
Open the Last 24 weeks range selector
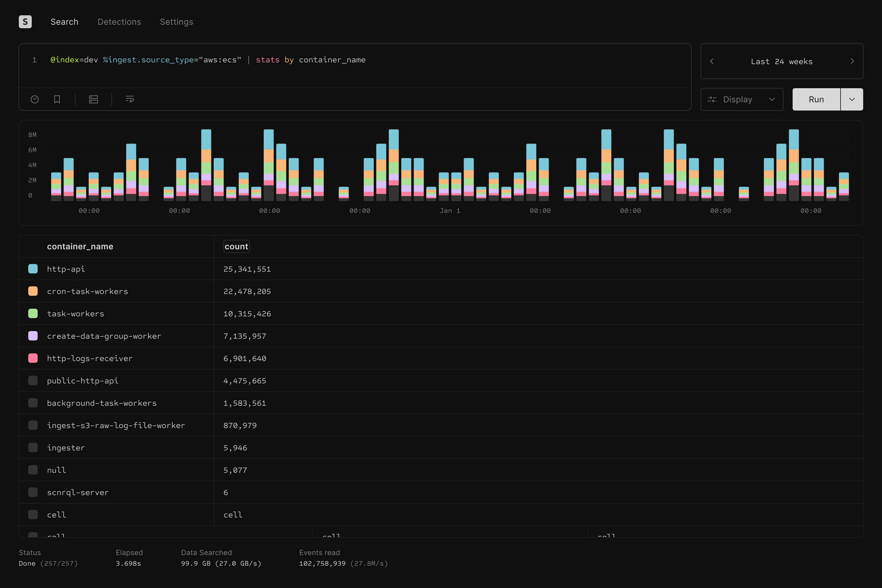(x=781, y=61)
